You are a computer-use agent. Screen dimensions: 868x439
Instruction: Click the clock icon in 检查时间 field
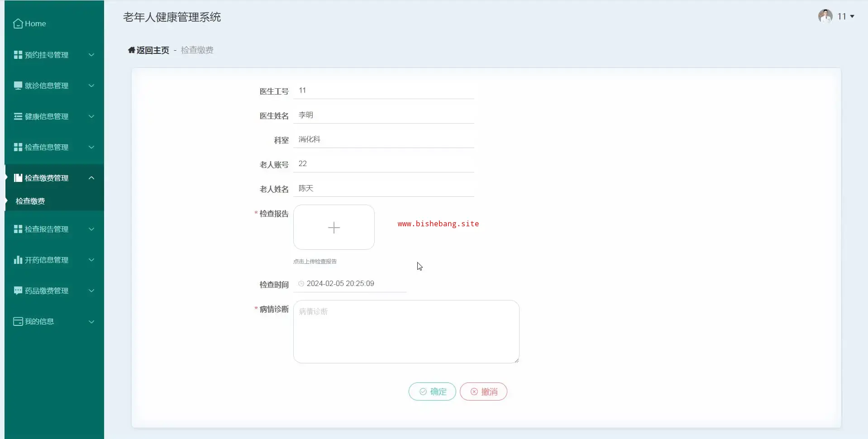click(x=301, y=284)
